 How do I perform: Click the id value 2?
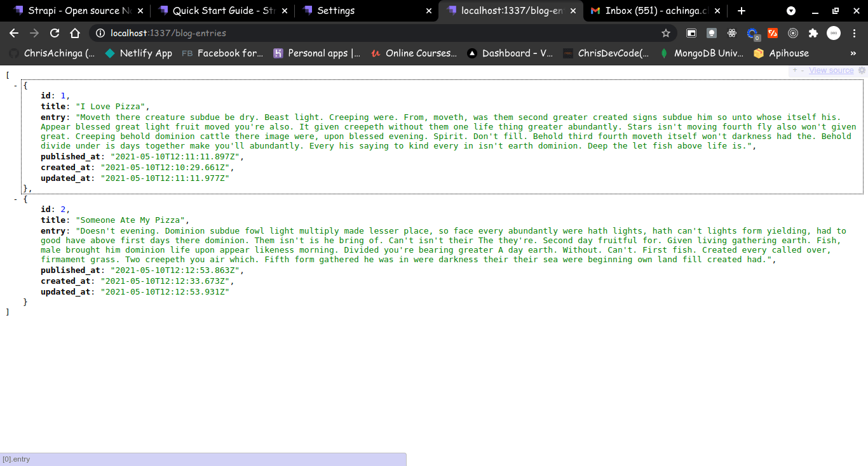click(63, 209)
